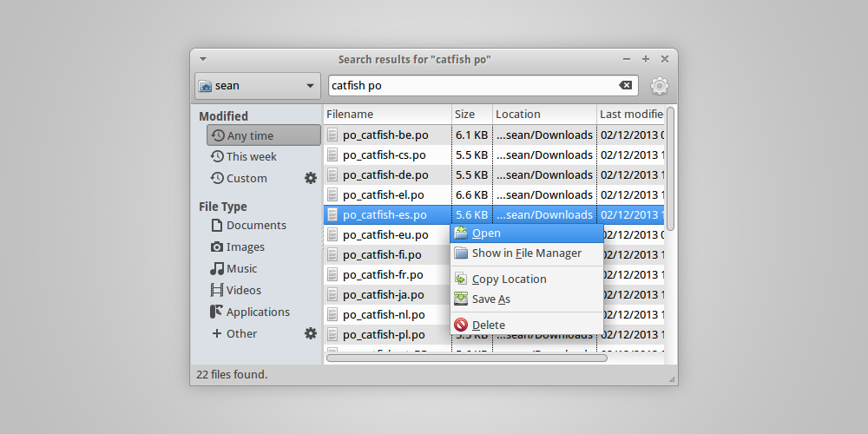Sort results by the Size column header

[x=471, y=114]
